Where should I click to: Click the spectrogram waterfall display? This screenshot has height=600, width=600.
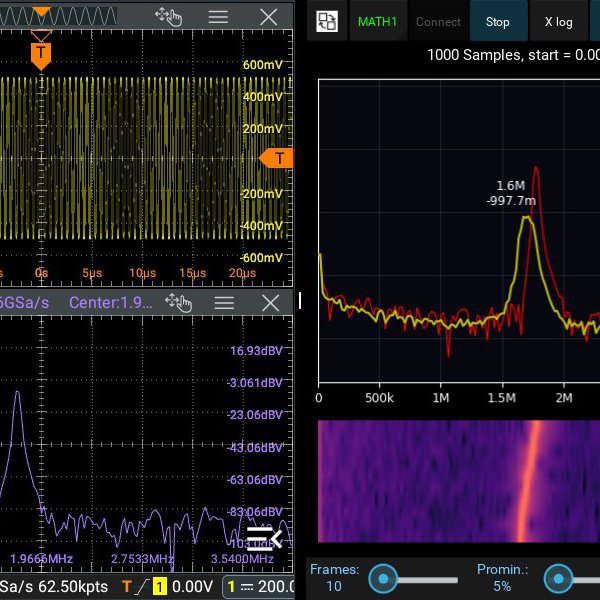[x=459, y=481]
